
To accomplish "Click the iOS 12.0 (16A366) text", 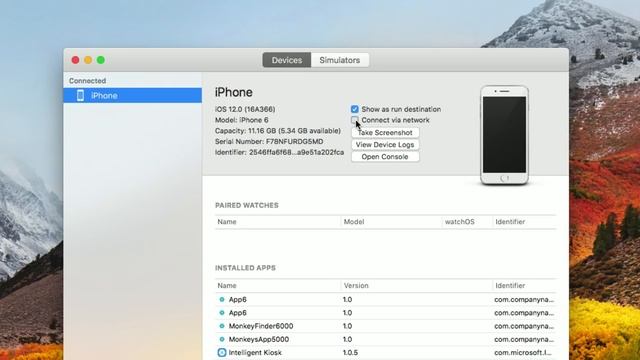I will pos(245,109).
